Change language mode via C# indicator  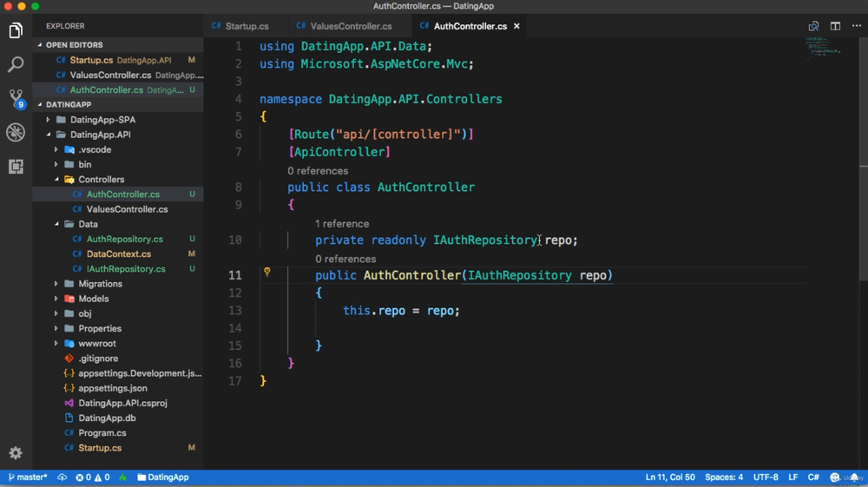(813, 477)
